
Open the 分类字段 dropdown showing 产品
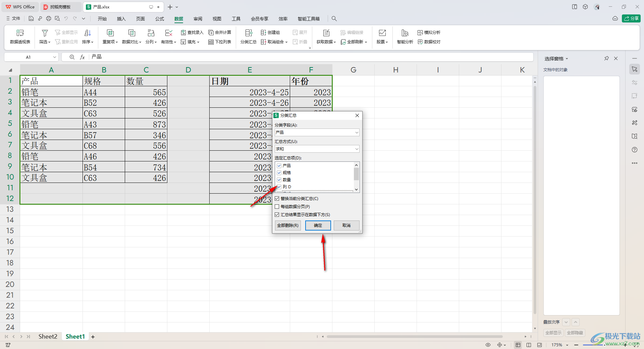[317, 133]
